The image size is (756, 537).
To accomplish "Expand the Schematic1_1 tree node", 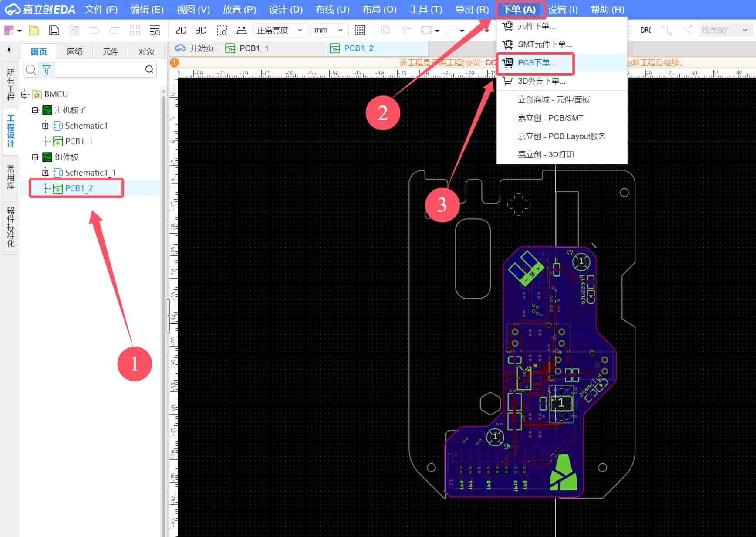I will [45, 173].
